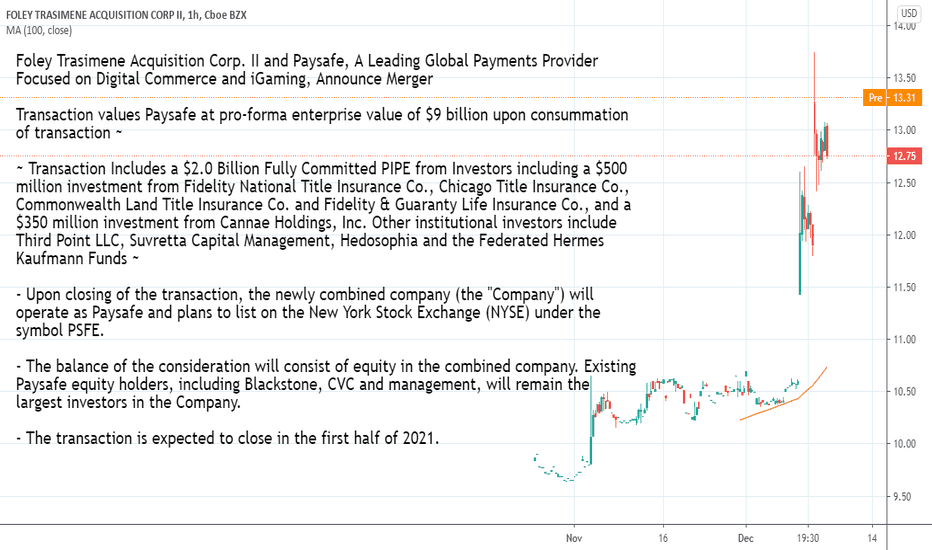
Task: Click the 9.50 price scale label
Action: [x=904, y=496]
